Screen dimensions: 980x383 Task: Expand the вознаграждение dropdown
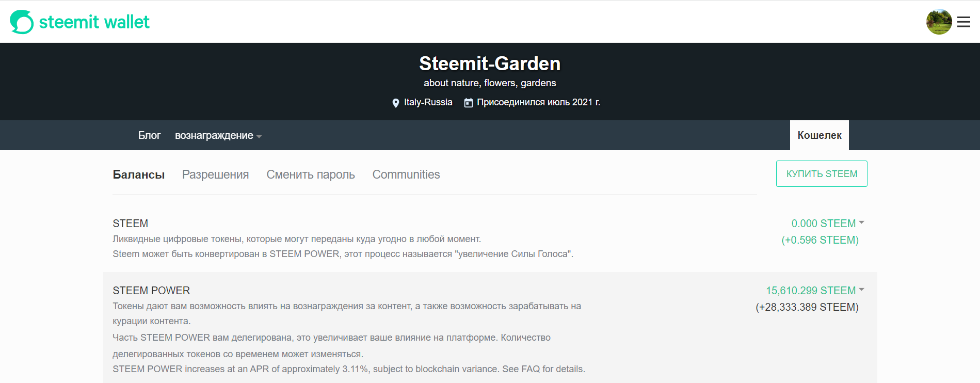point(218,135)
